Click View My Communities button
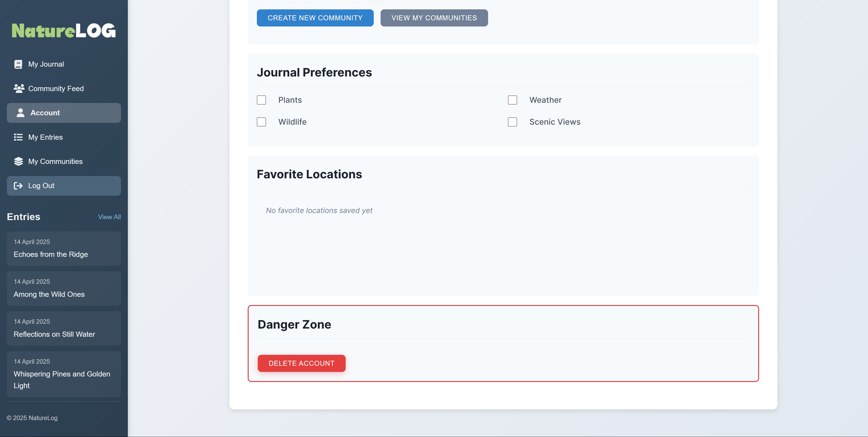The image size is (868, 437). click(x=434, y=18)
